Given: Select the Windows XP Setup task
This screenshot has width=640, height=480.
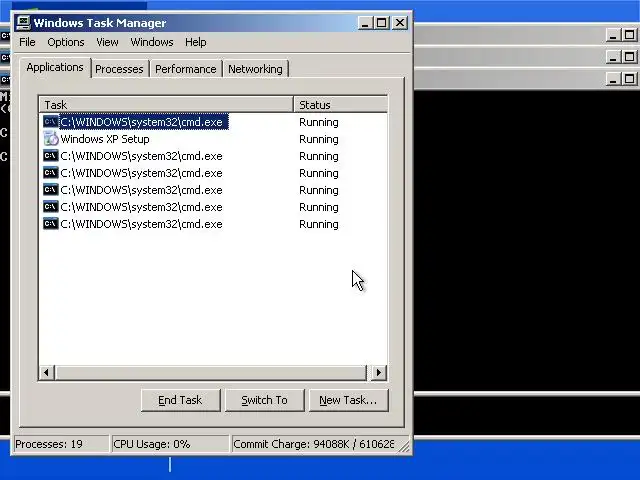Looking at the screenshot, I should [105, 139].
